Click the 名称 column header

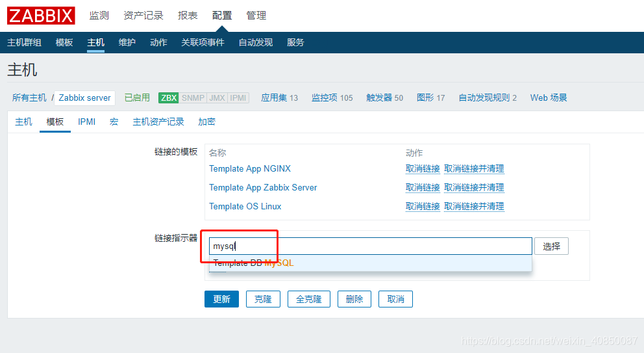click(x=217, y=153)
